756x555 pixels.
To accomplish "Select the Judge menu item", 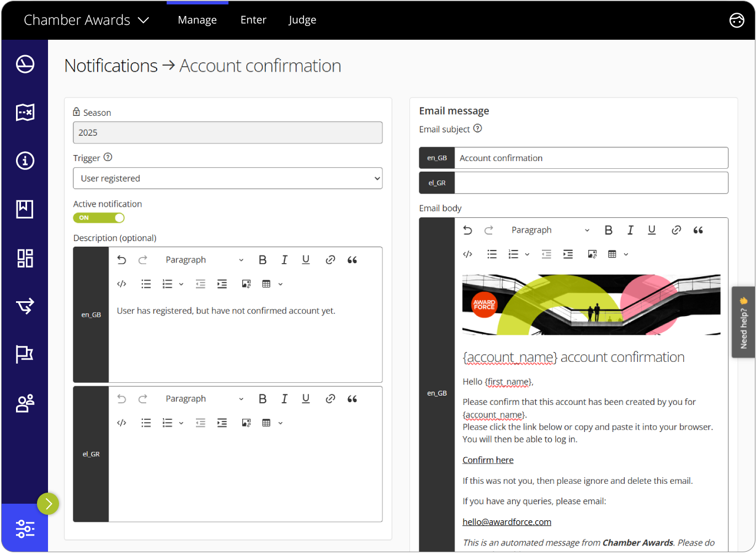I will point(302,20).
